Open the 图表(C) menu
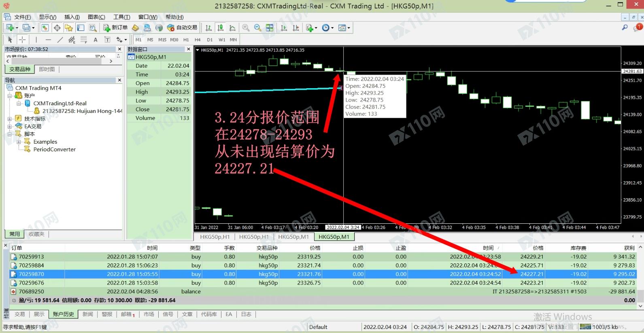Viewport: 644px width, 333px height. (x=96, y=17)
